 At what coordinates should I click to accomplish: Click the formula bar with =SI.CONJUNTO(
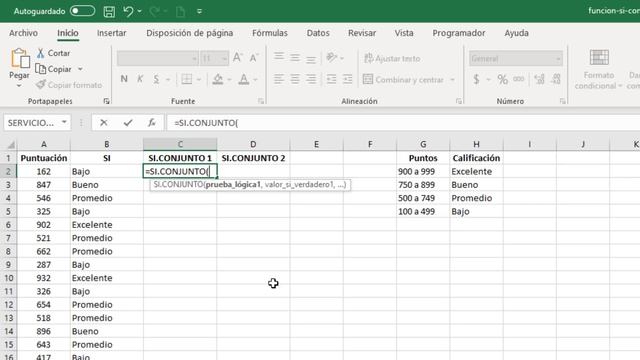pos(403,122)
